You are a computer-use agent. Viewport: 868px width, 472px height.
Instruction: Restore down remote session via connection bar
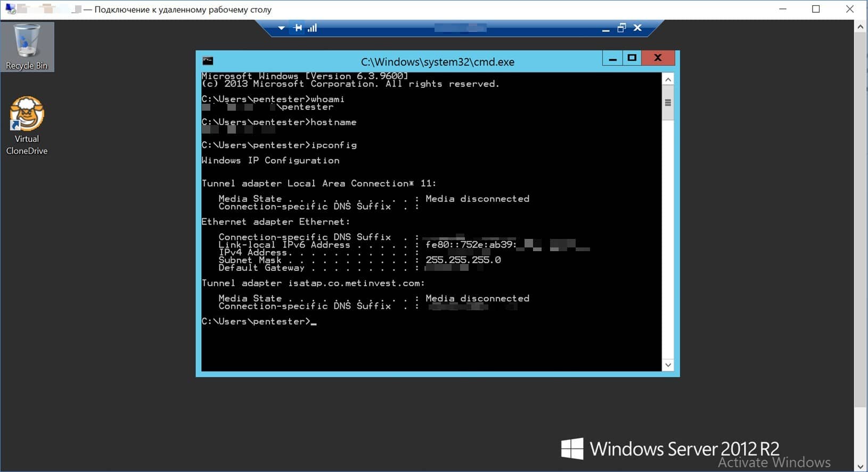pos(621,28)
